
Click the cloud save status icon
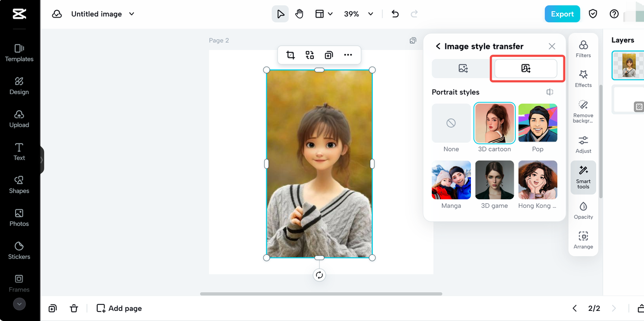(57, 14)
